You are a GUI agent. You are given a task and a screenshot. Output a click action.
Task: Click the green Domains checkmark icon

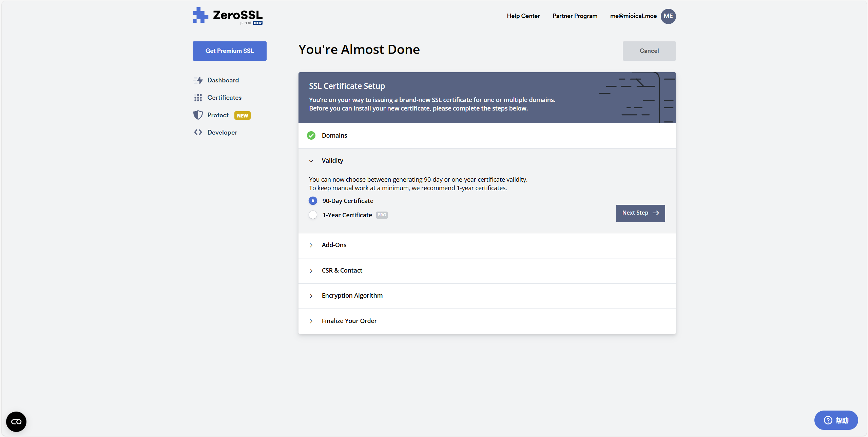coord(311,136)
